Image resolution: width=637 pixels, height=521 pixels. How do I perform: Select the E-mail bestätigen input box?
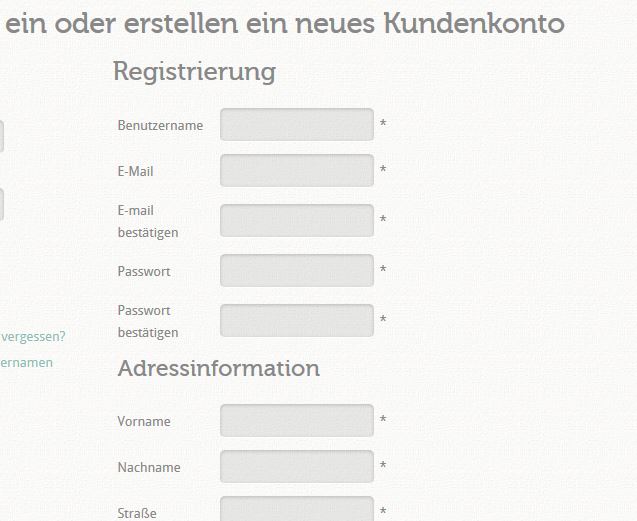click(296, 221)
